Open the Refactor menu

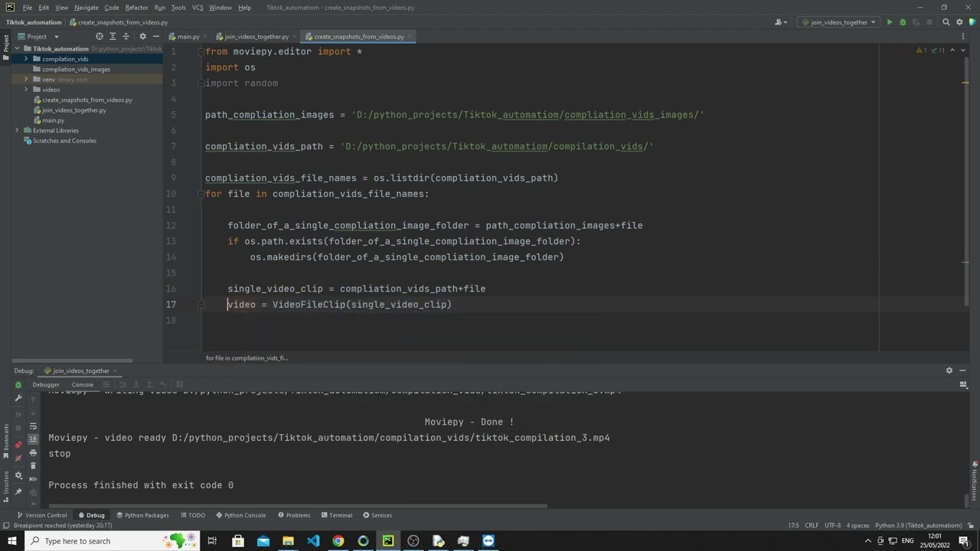[136, 8]
